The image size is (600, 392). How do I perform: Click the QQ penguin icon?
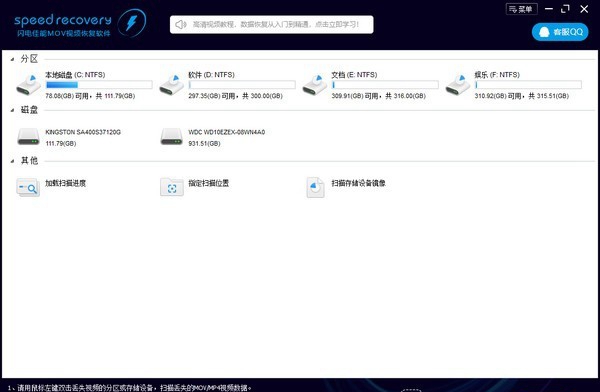click(544, 32)
